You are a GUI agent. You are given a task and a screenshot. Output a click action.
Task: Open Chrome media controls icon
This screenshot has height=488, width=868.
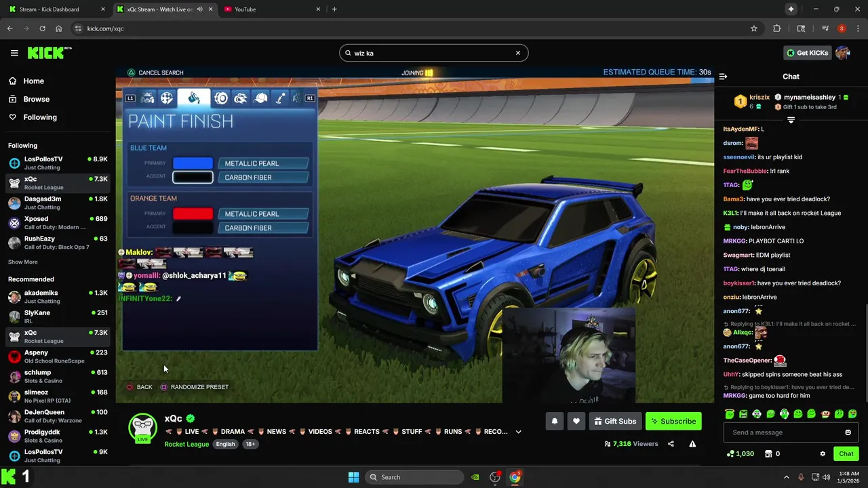click(x=825, y=28)
